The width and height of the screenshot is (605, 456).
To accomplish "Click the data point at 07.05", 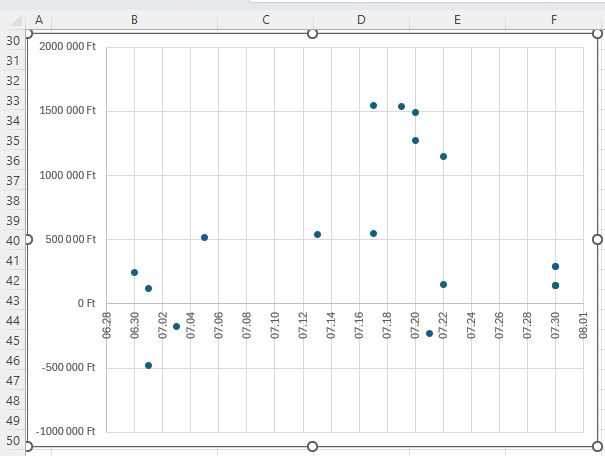I will [204, 237].
